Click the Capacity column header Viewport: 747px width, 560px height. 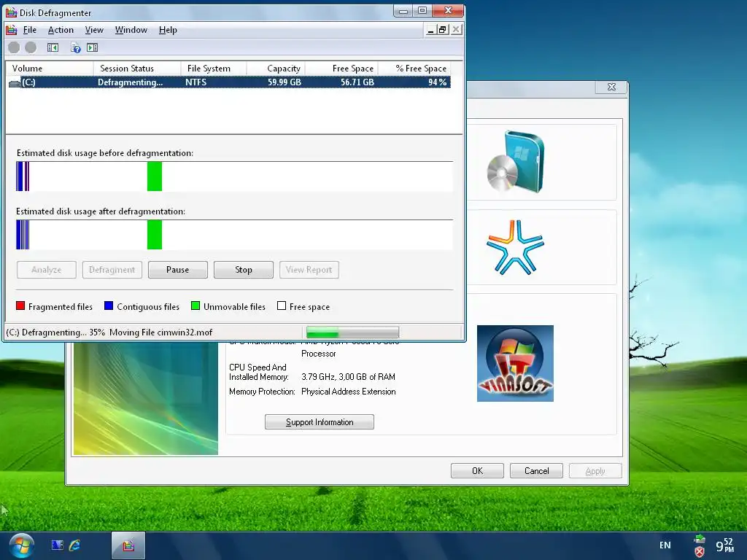(275, 69)
